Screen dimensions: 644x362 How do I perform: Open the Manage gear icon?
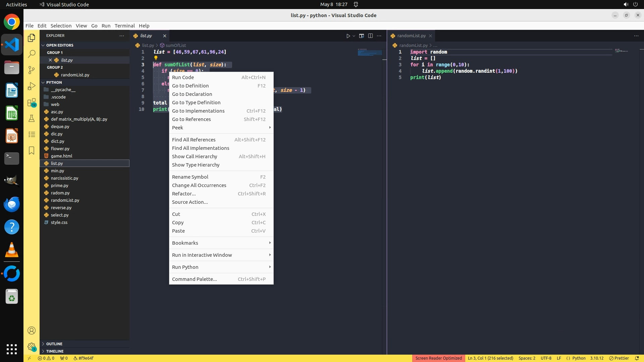32,347
